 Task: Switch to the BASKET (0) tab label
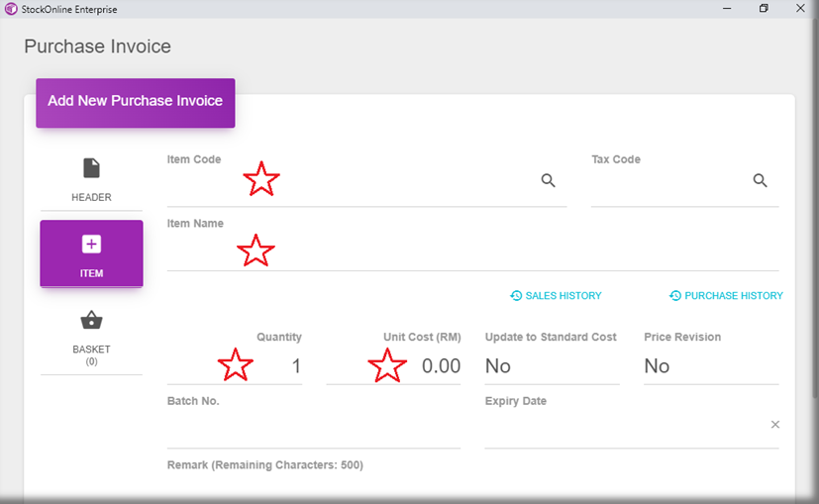91,354
